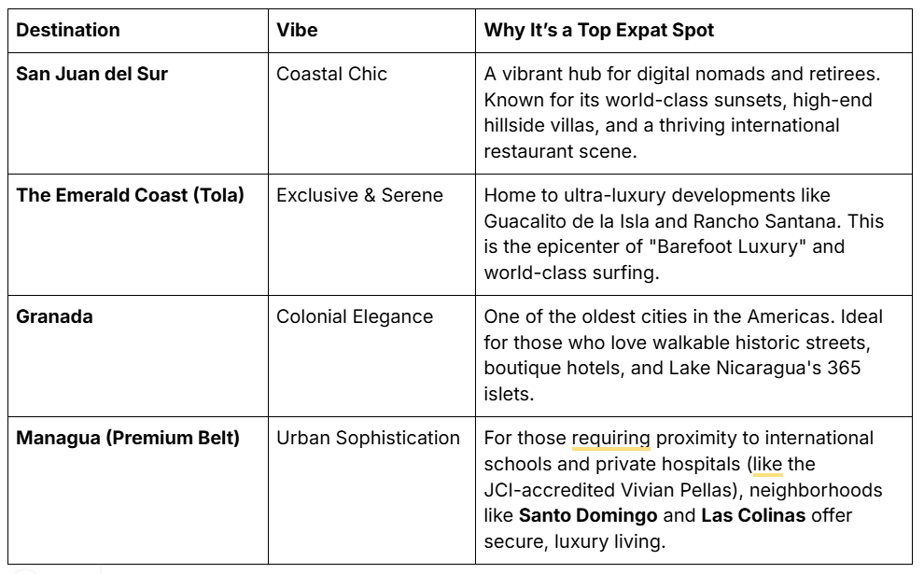The width and height of the screenshot is (924, 574).
Task: Click the "Lake Nicaragua's 365" text
Action: [764, 368]
